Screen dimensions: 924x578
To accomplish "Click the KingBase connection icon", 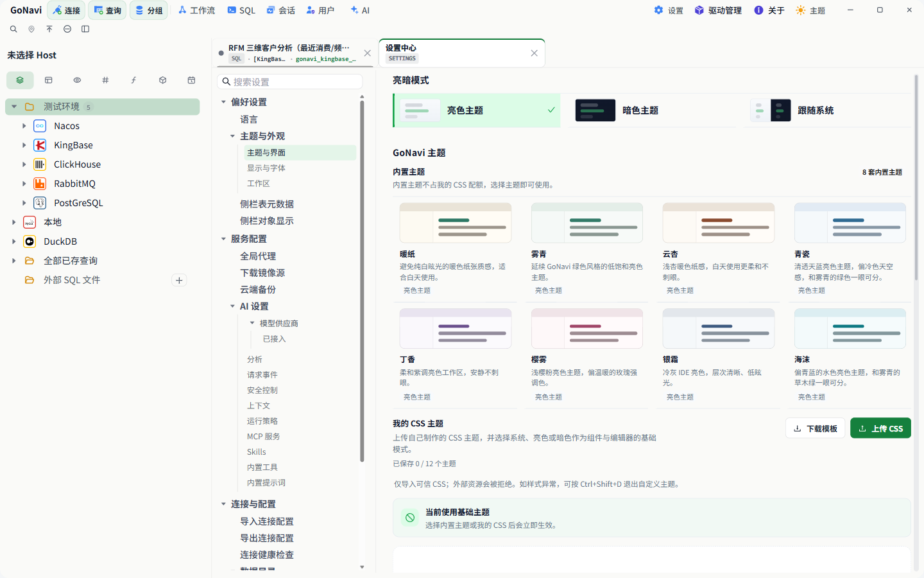I will tap(40, 145).
